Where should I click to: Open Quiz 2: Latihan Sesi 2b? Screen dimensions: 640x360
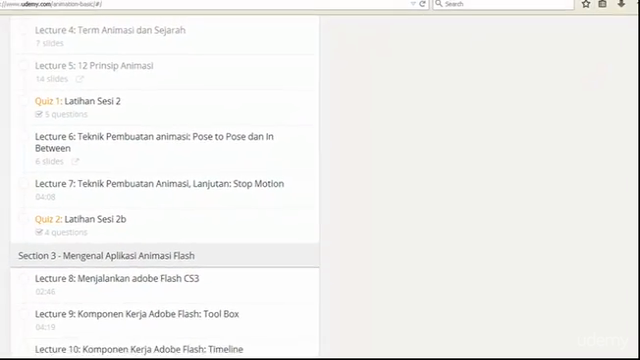[80, 220]
